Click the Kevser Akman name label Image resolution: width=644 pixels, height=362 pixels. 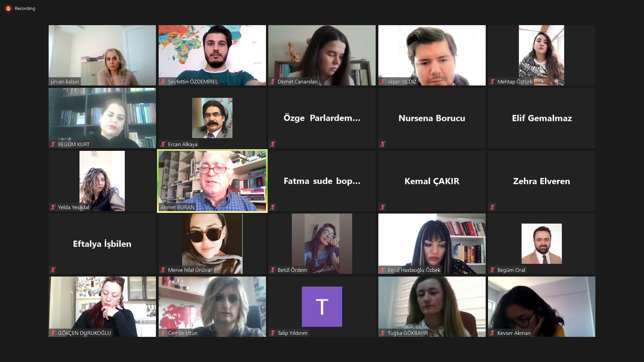point(514,333)
